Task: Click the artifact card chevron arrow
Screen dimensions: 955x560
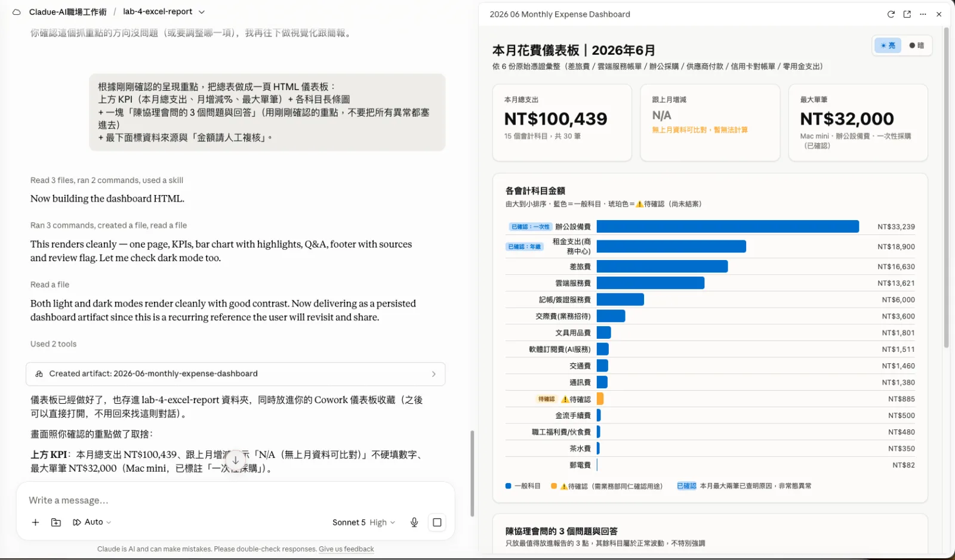Action: coord(434,374)
